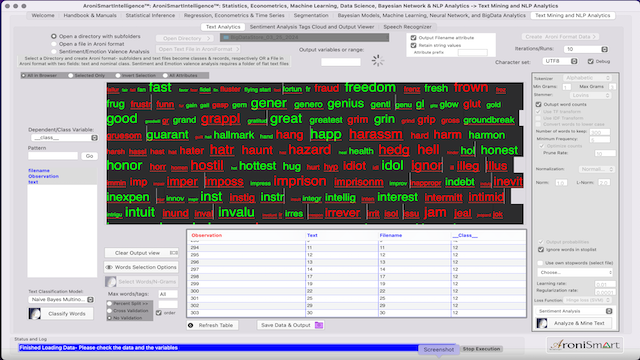Open the Loss Function Hinge loss dropdown
This screenshot has height=360, width=640.
coord(588,300)
